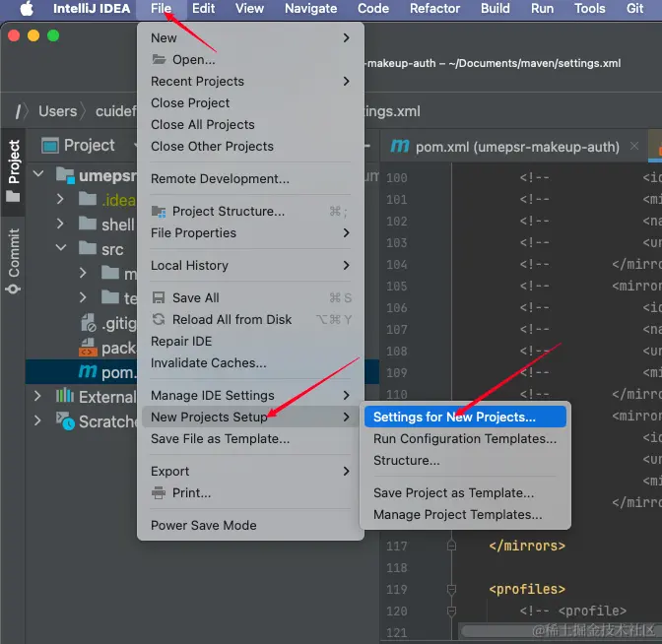Expand the .idea folder
This screenshot has height=644, width=662.
tap(60, 199)
